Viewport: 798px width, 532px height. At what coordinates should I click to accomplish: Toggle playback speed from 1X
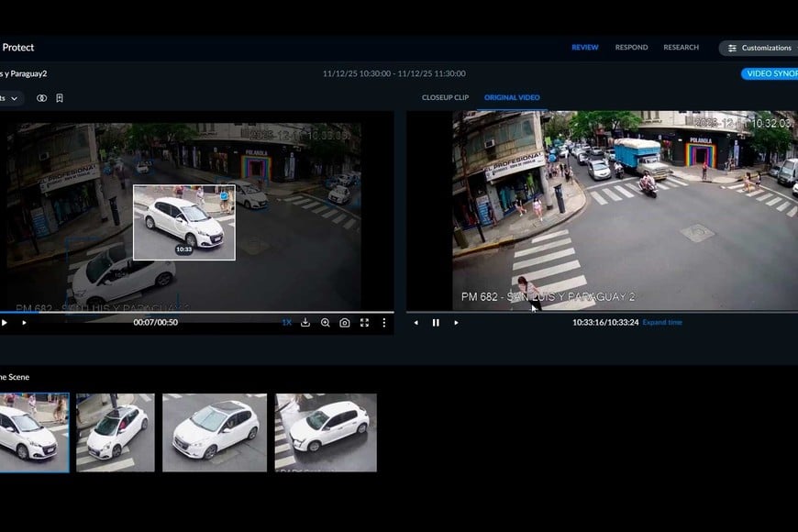pyautogui.click(x=287, y=323)
